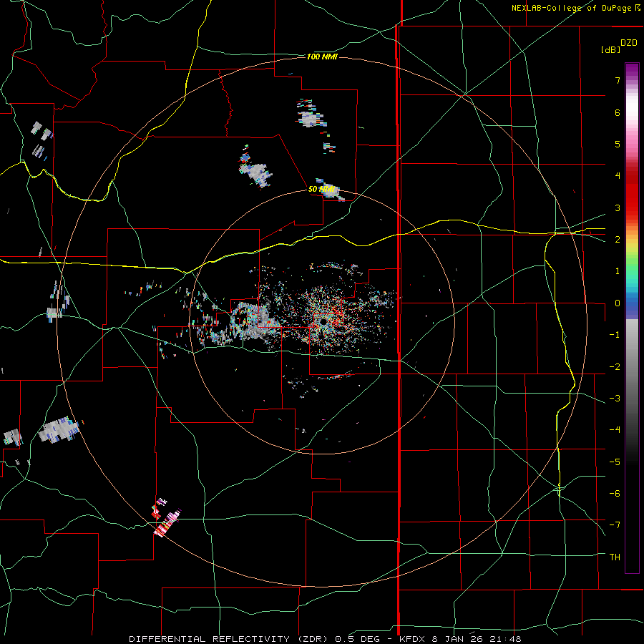Click the [dB] units label
The image size is (644, 644).
coord(610,49)
